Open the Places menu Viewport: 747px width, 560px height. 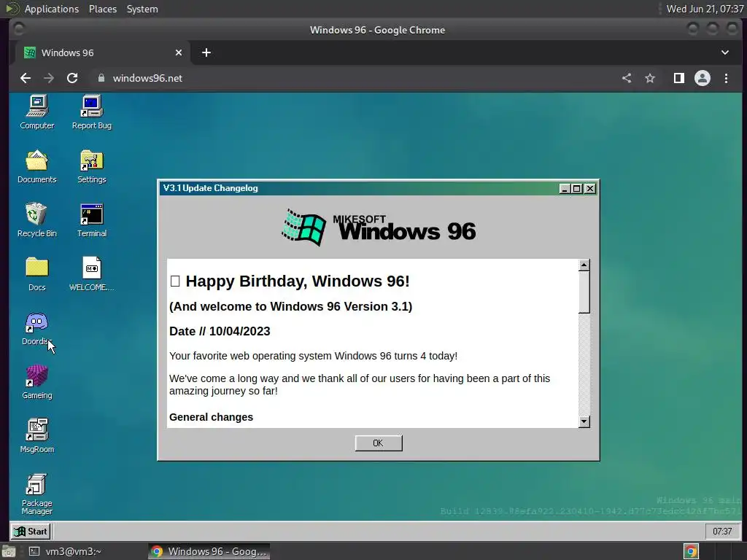[102, 9]
